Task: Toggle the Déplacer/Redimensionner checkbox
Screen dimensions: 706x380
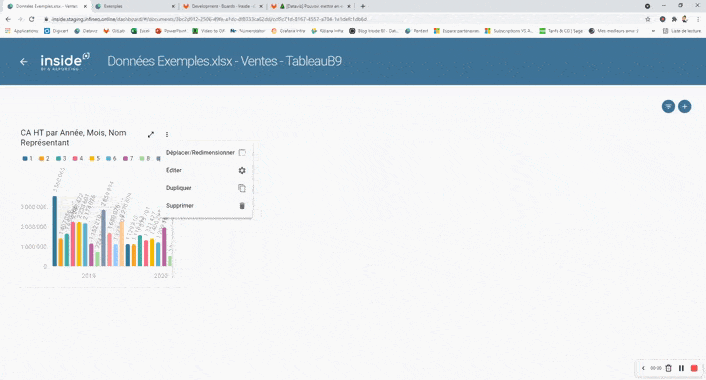Action: click(x=242, y=153)
